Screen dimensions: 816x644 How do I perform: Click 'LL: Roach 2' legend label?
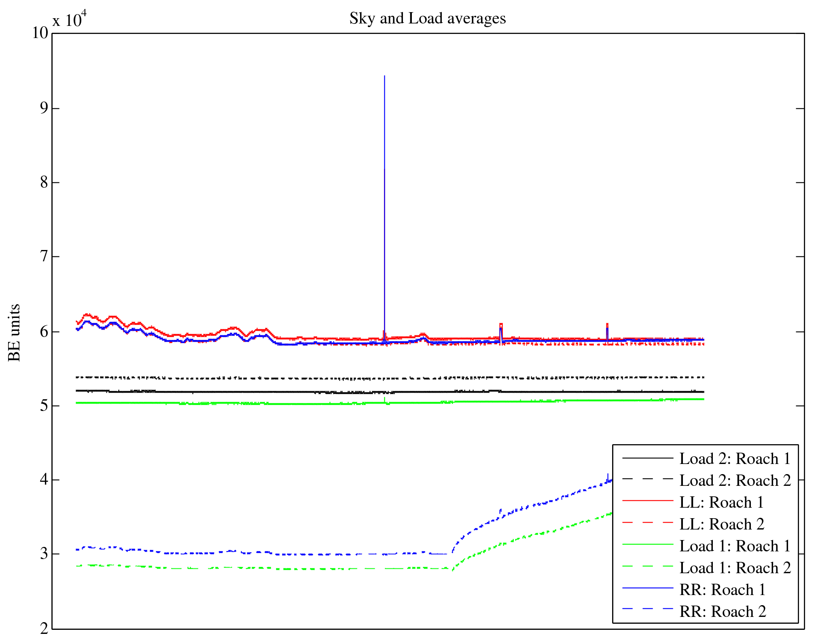click(x=721, y=524)
